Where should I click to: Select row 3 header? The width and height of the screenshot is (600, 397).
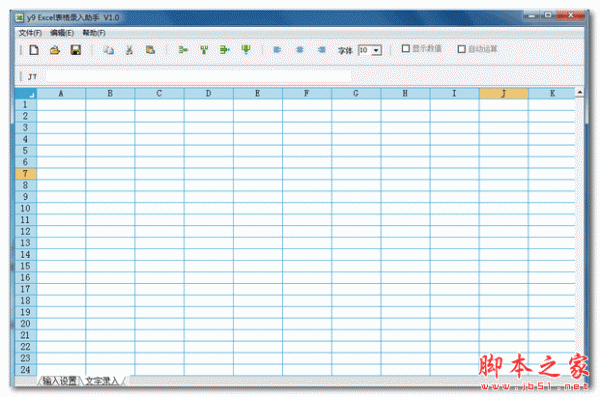(x=26, y=127)
